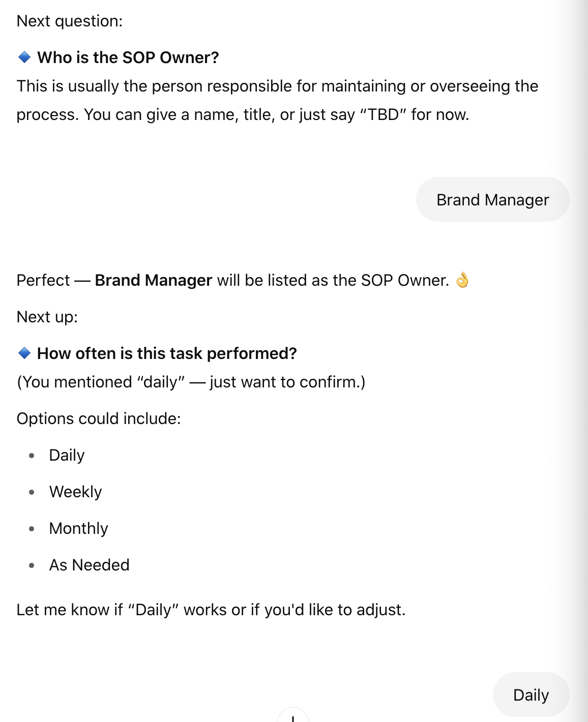Click the bullet dot before "Weekly"
Screen dimensions: 588x722
(32, 492)
